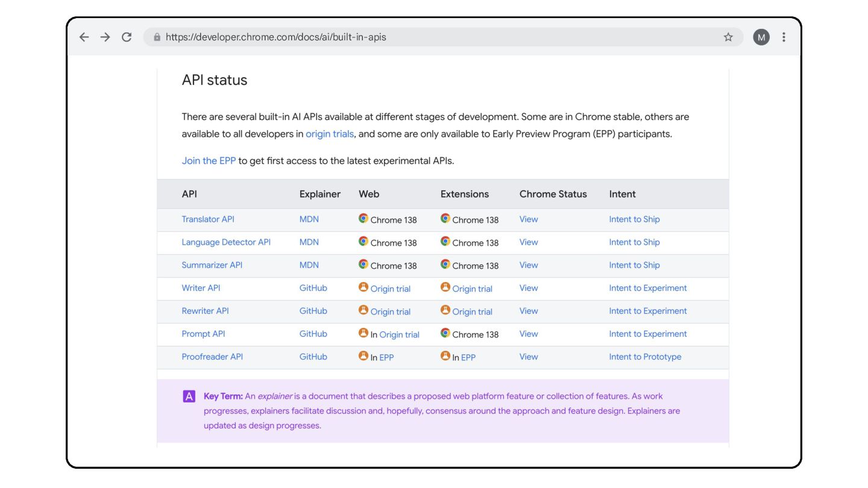This screenshot has width=868, height=488.
Task: Open the origin trials link in the paragraph
Action: (x=330, y=134)
